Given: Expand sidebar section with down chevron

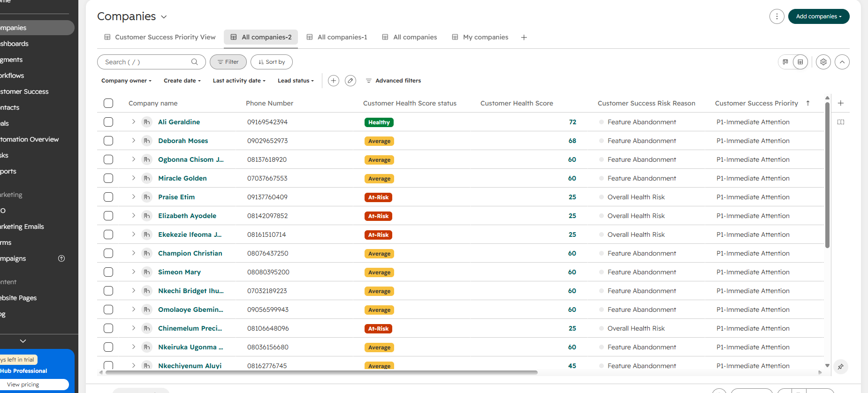Looking at the screenshot, I should point(23,341).
